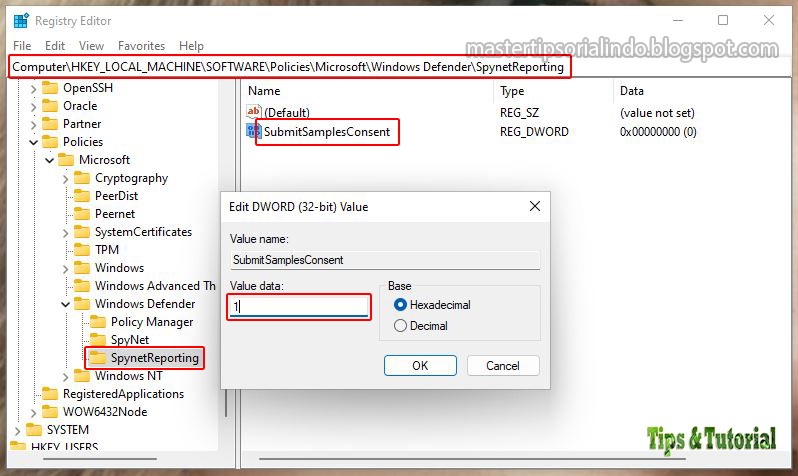Click the TPM folder icon
The image size is (798, 476).
tap(81, 249)
